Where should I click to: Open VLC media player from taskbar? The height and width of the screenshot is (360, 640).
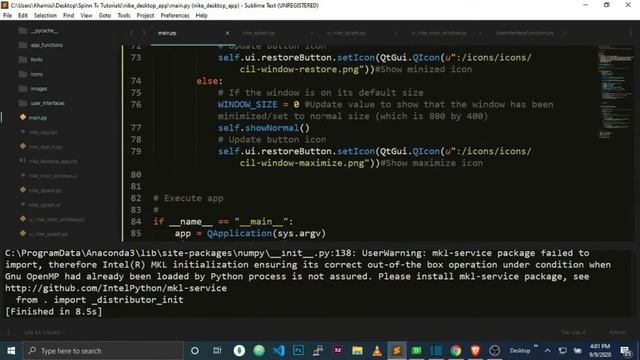(x=377, y=351)
